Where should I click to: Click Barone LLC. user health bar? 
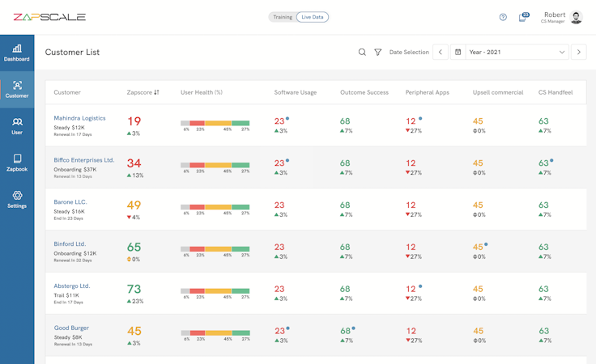[215, 207]
